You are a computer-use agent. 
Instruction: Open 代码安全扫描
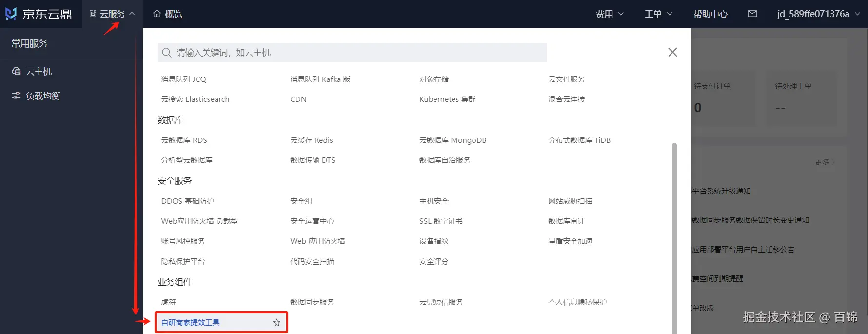point(312,262)
